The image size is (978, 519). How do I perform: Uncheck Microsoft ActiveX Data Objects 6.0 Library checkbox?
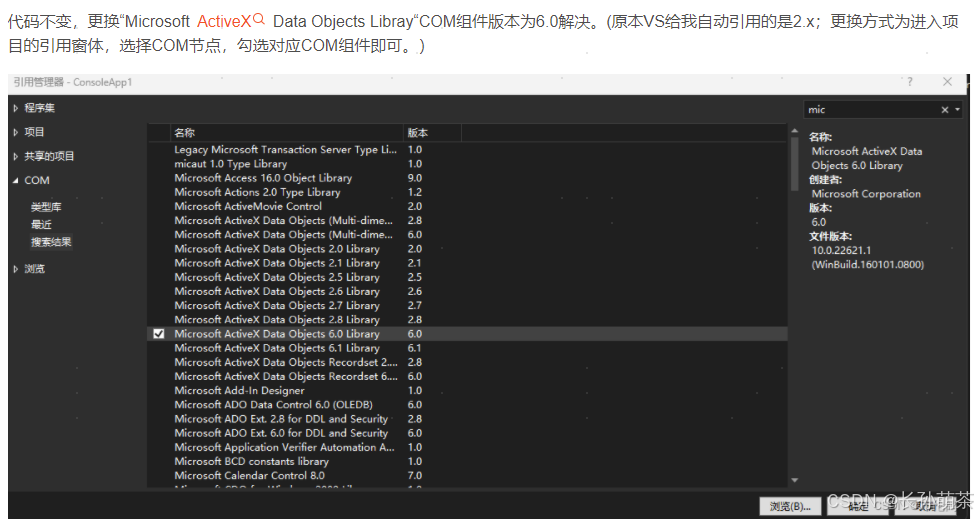pos(158,334)
